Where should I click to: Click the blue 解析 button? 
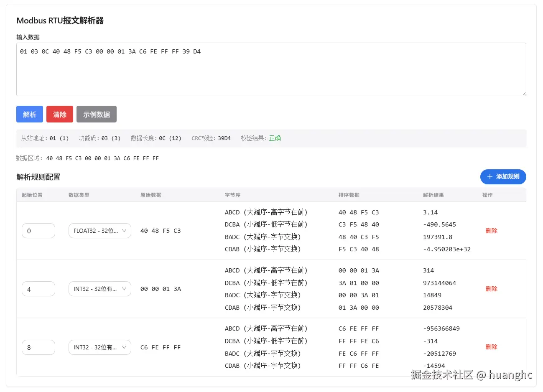pos(30,114)
